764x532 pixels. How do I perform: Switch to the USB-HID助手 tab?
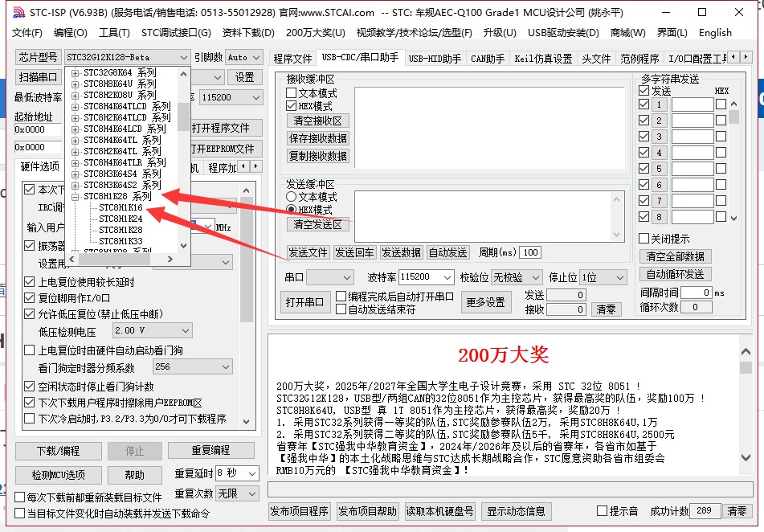(435, 59)
